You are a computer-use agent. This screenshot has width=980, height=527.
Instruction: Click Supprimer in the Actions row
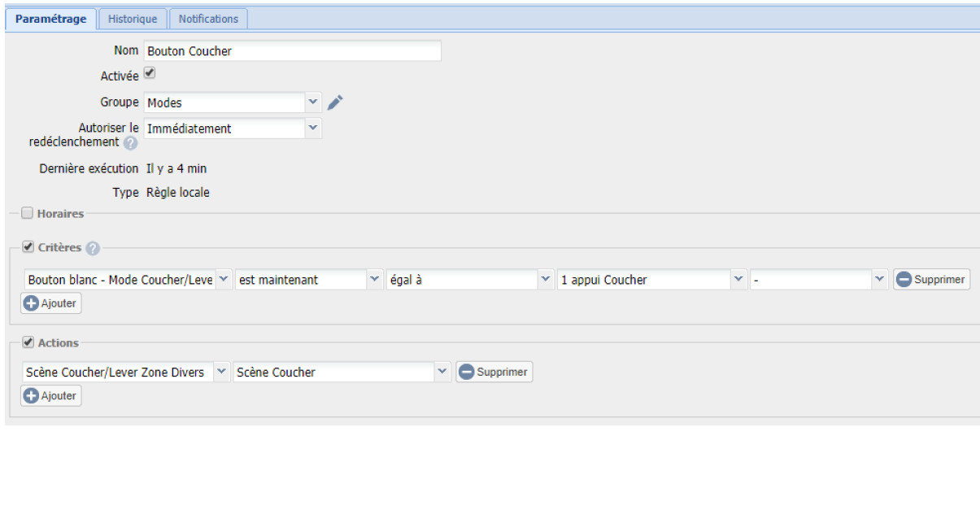pyautogui.click(x=494, y=372)
